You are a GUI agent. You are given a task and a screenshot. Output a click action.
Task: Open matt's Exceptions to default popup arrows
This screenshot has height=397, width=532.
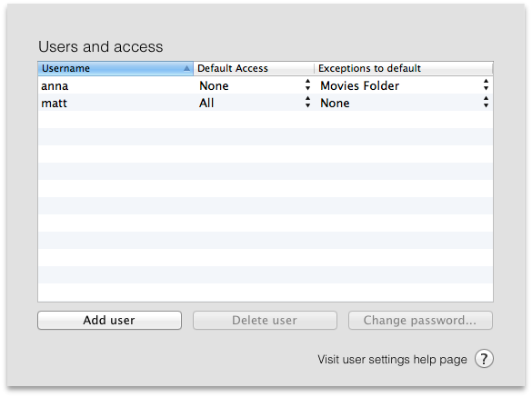[x=486, y=102]
